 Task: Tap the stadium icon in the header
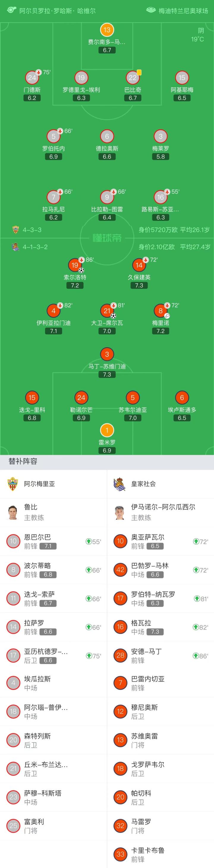(151, 10)
